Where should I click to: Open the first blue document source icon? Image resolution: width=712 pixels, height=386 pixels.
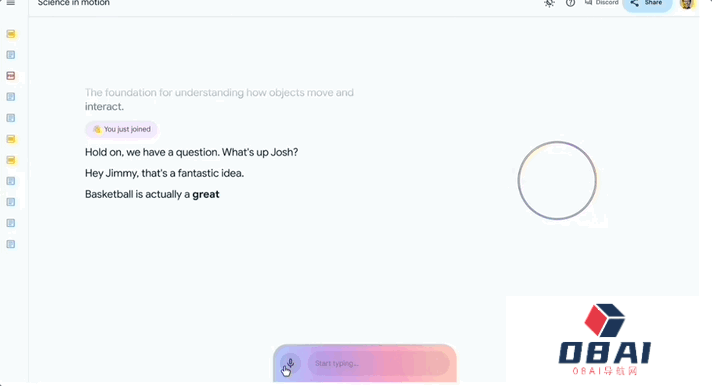11,55
